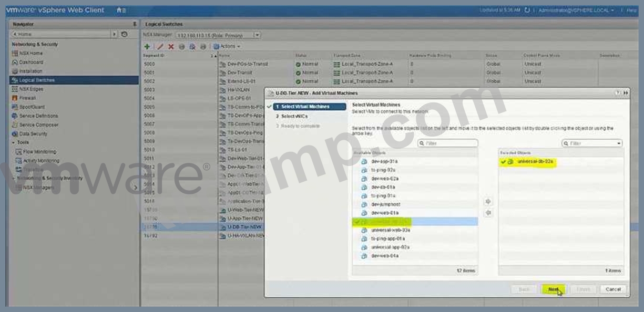644x312 pixels.
Task: Click the Installation gear icon
Action: click(x=15, y=71)
